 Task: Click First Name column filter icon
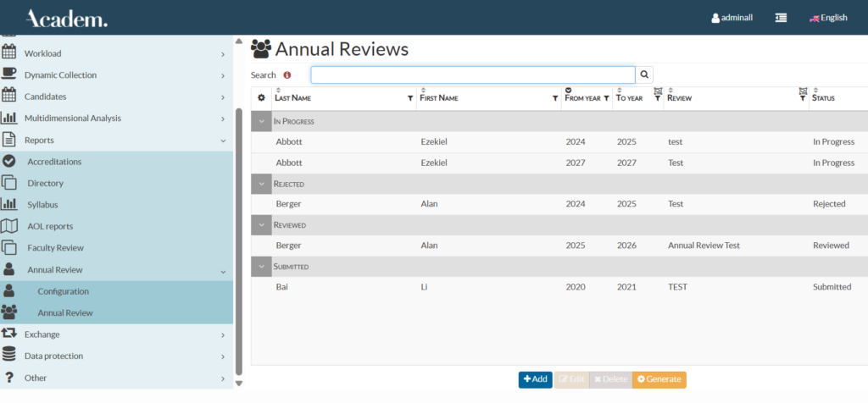pos(555,98)
